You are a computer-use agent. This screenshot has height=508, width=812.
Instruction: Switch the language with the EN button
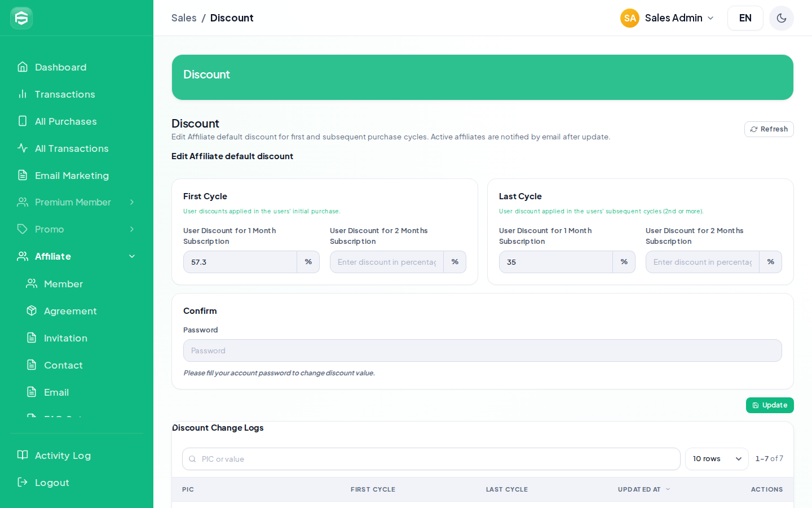point(745,18)
